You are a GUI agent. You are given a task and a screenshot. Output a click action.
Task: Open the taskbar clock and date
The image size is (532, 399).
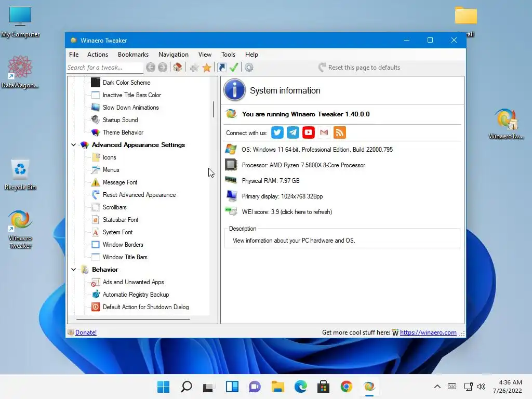coord(507,387)
